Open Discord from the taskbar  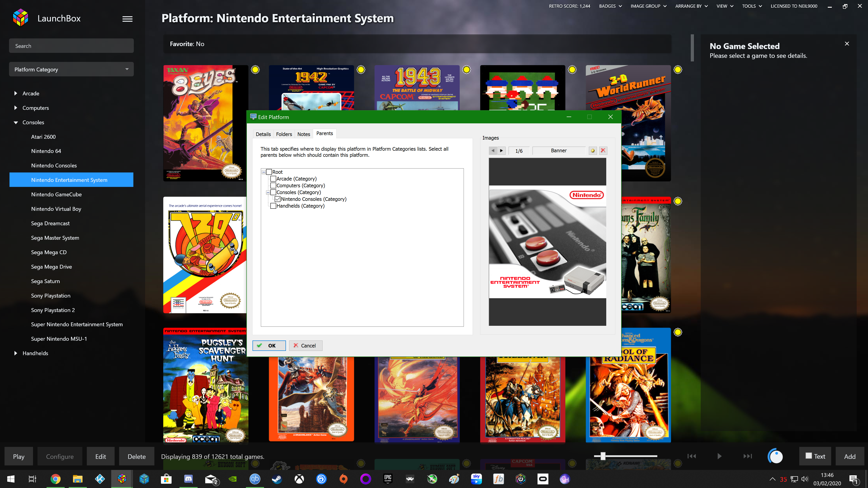tap(188, 479)
